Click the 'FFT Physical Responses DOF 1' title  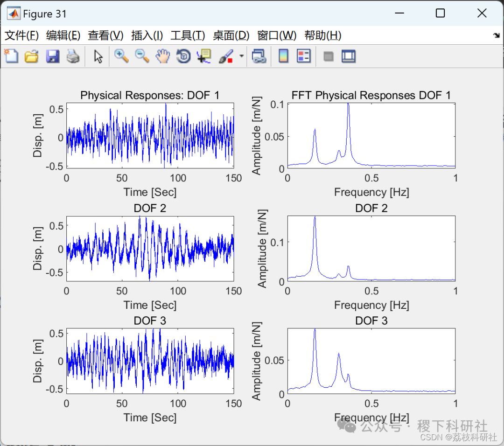tap(371, 96)
